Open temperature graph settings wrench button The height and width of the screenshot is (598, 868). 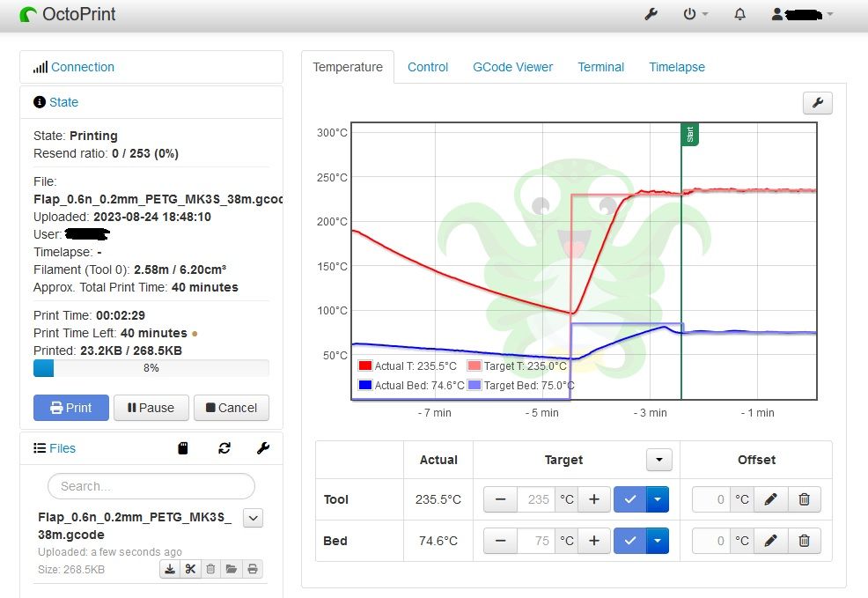[817, 103]
